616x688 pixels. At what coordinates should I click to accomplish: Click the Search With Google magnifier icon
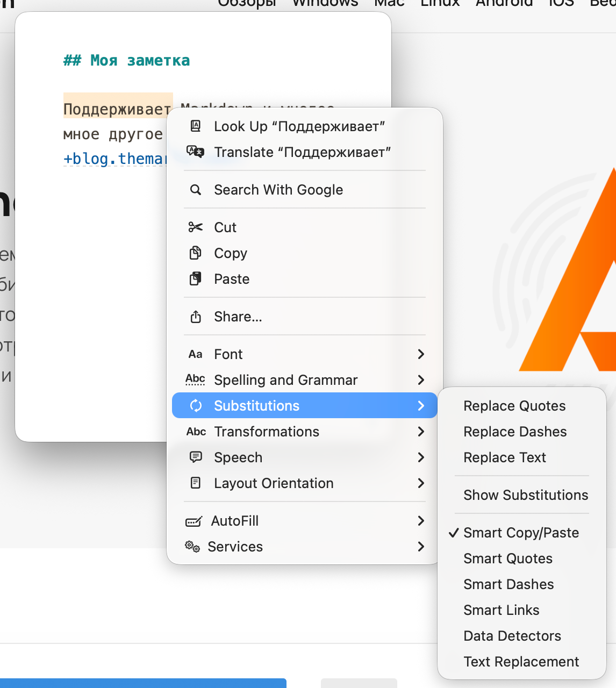point(196,190)
